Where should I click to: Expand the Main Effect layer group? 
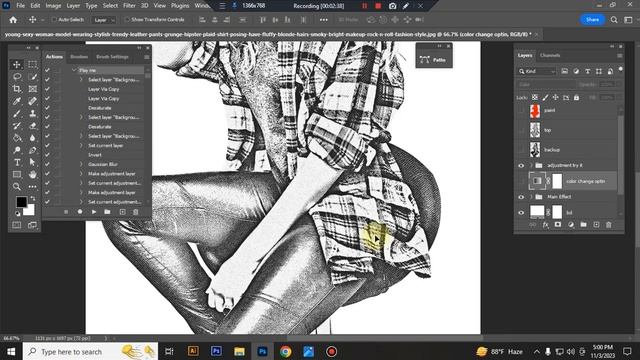click(x=531, y=197)
